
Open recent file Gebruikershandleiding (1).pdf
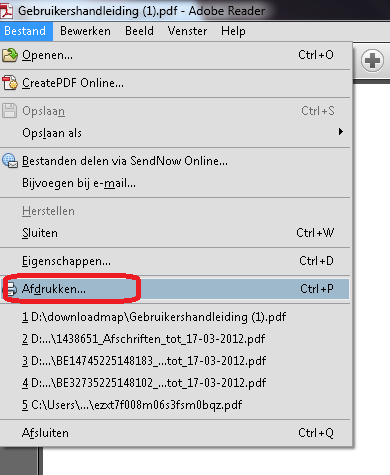175,317
